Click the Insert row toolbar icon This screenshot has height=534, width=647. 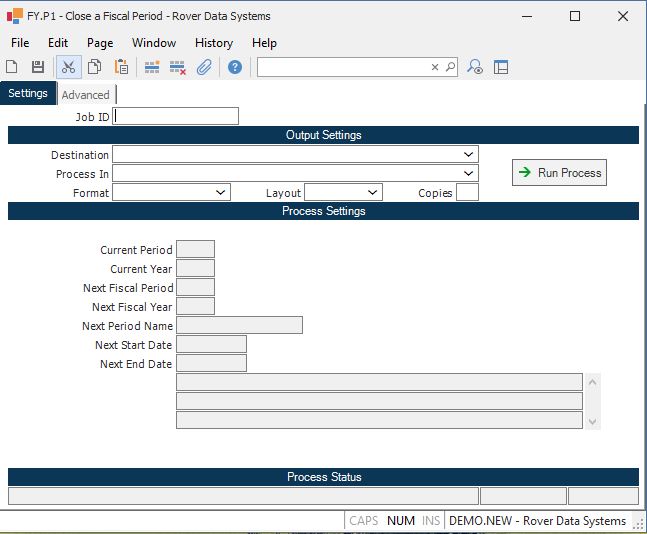click(152, 67)
